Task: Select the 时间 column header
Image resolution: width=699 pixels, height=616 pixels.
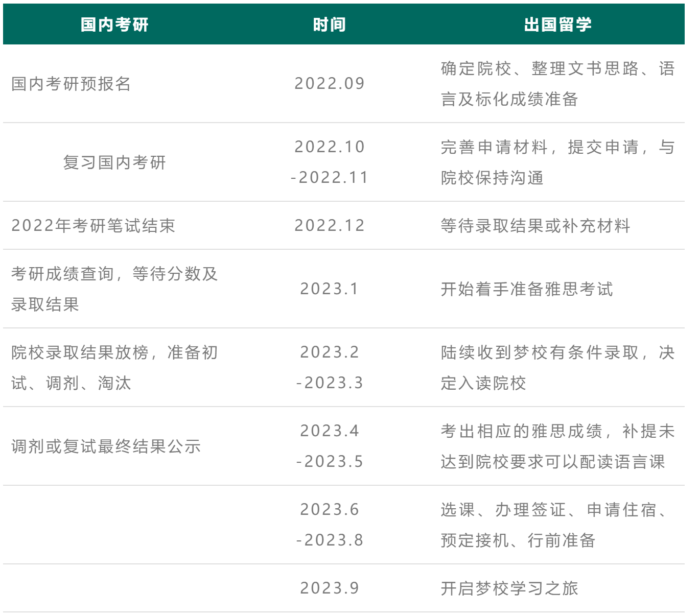Action: [330, 25]
